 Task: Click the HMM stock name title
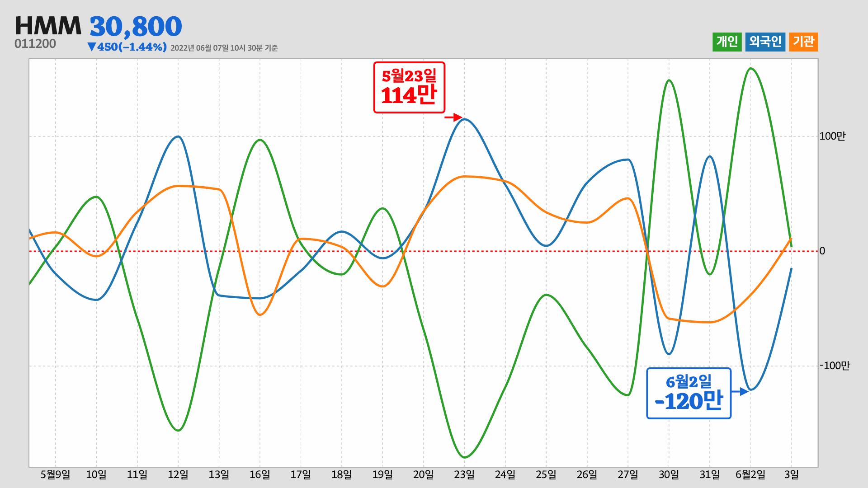[x=48, y=26]
